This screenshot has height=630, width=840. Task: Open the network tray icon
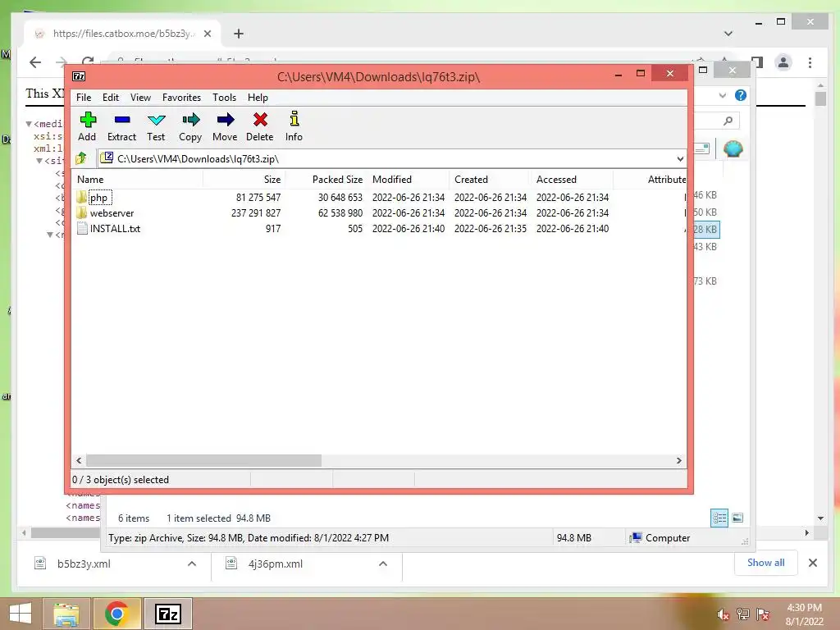tap(743, 614)
